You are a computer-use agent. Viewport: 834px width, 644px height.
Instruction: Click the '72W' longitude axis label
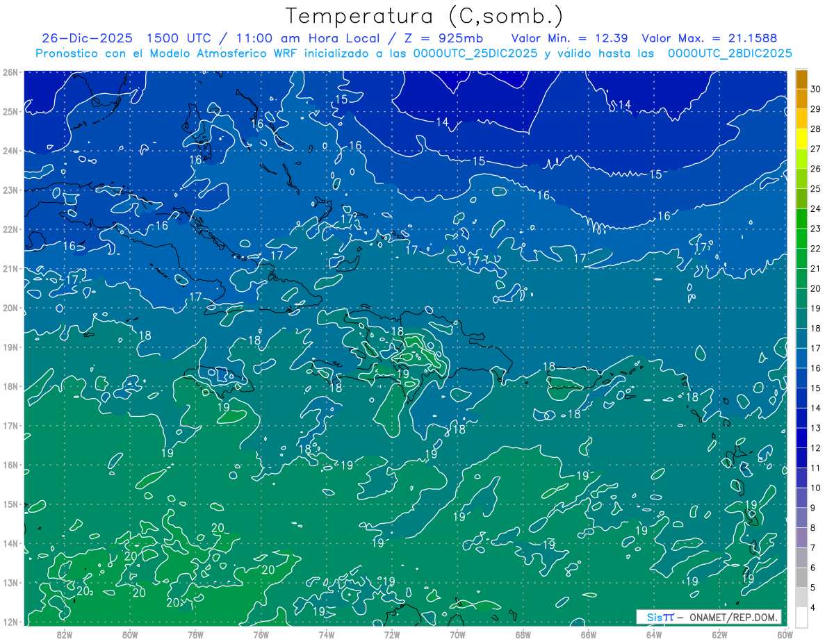click(392, 634)
